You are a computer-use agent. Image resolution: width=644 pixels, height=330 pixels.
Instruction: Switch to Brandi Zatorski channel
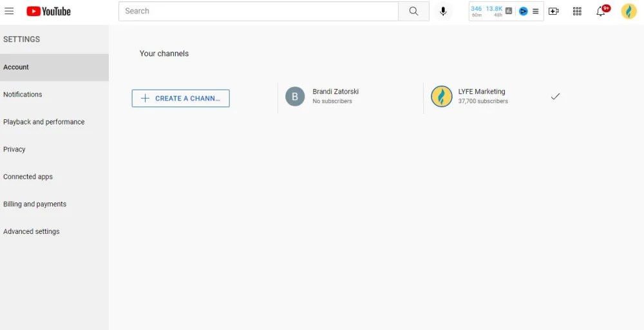coord(336,92)
